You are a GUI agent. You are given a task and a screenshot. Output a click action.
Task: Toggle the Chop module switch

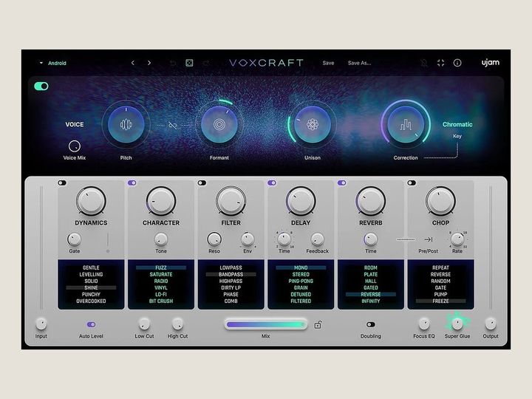coord(412,183)
